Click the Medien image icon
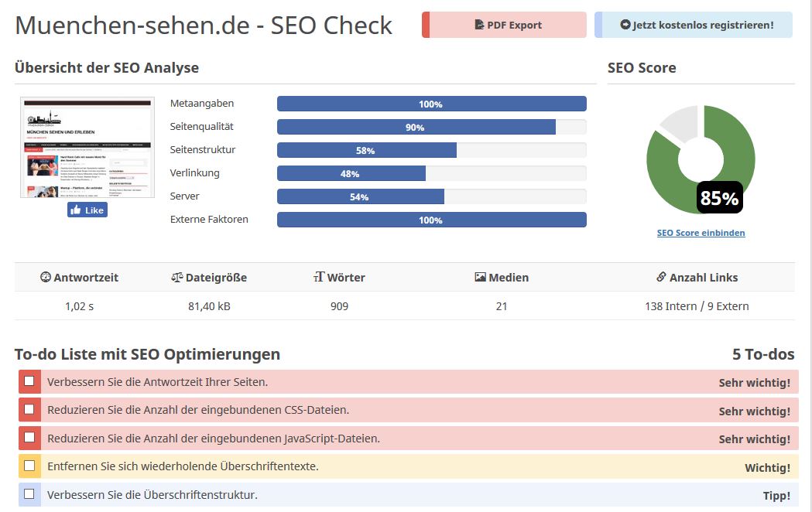The image size is (812, 512). click(x=480, y=277)
